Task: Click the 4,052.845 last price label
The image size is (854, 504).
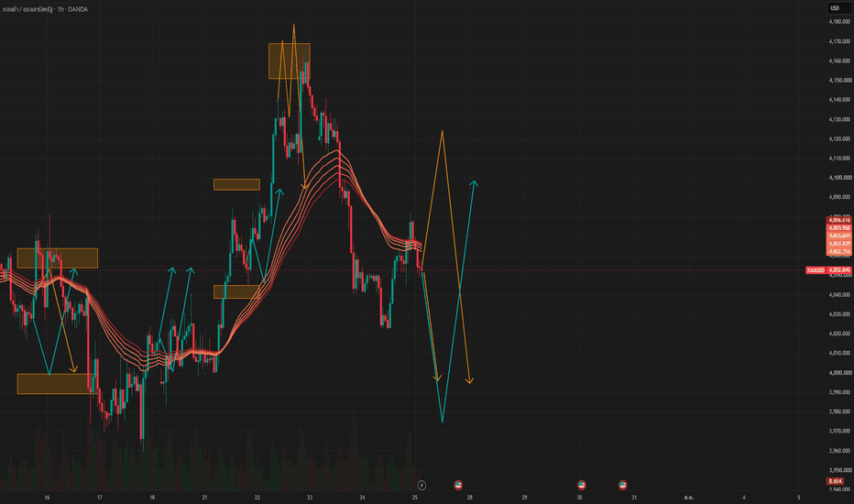Action: coord(839,270)
